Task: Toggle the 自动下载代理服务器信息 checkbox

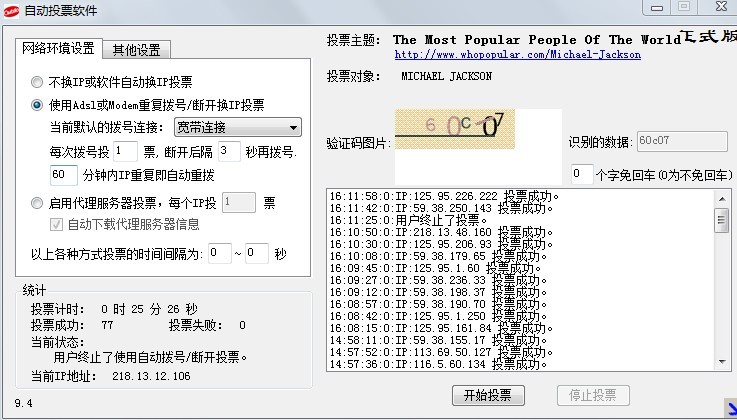Action: (x=57, y=224)
